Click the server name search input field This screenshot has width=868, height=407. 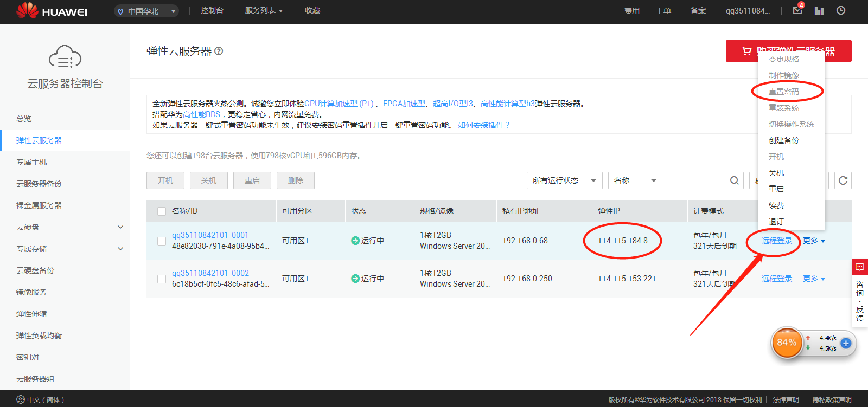[695, 180]
